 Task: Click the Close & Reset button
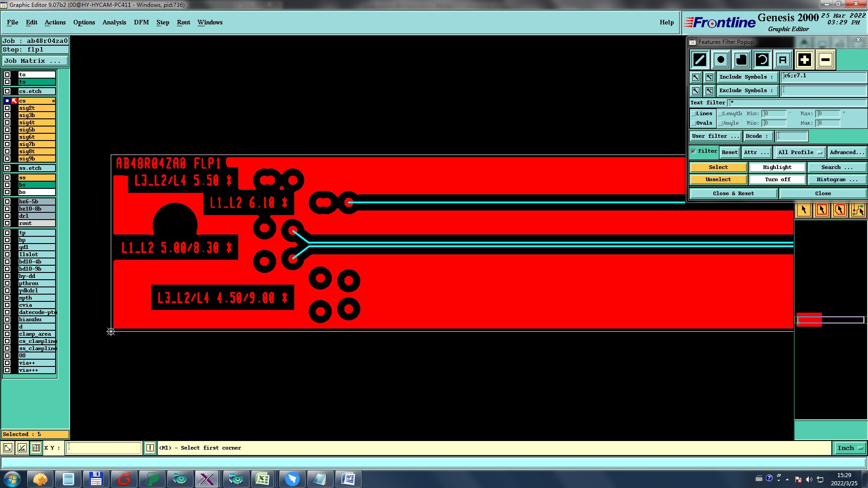point(733,193)
